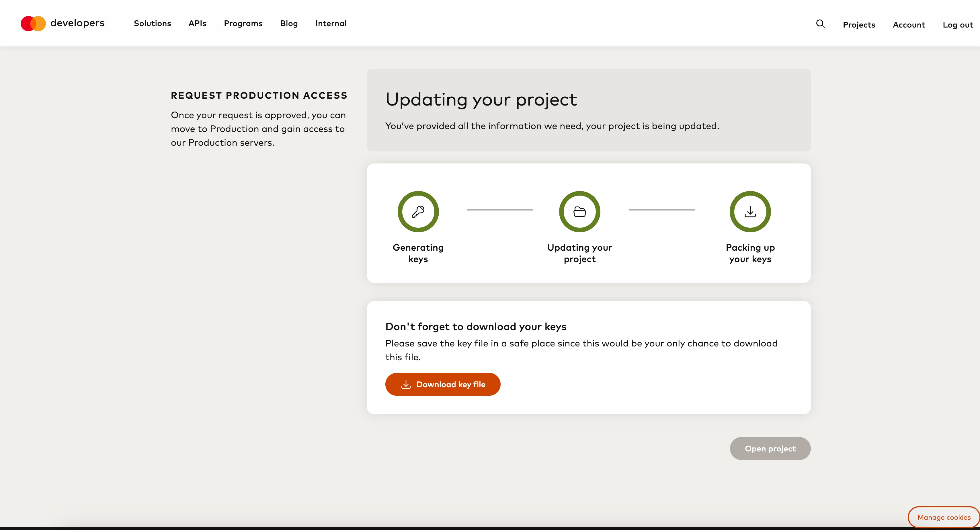
Task: Click 'Don't forget to download your keys' text
Action: pyautogui.click(x=476, y=326)
